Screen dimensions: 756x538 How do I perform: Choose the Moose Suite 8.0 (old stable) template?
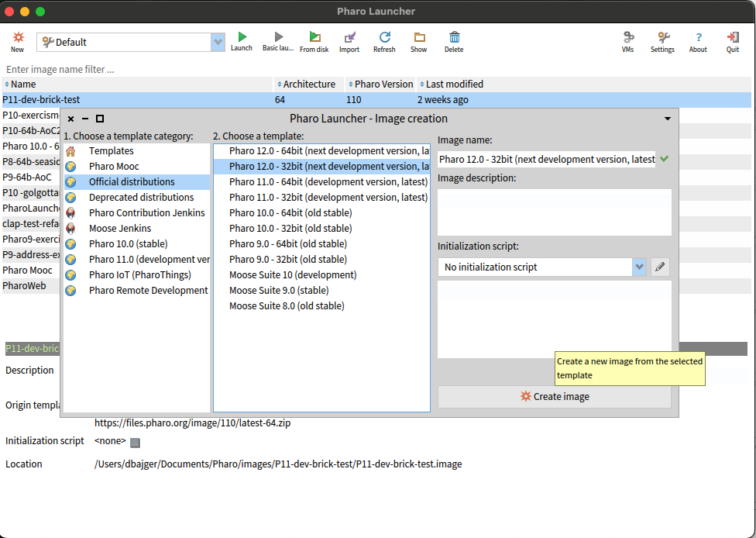[321, 305]
